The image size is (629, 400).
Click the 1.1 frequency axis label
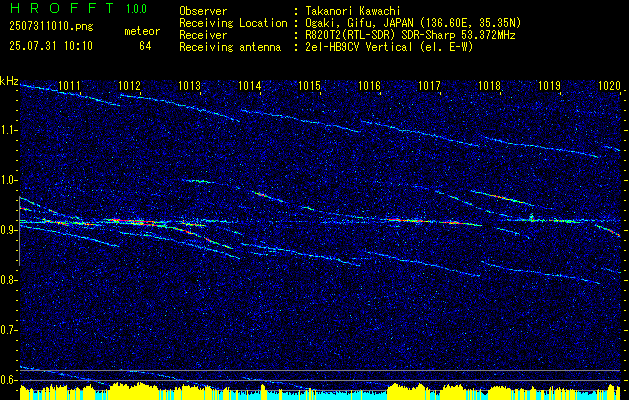tap(9, 130)
